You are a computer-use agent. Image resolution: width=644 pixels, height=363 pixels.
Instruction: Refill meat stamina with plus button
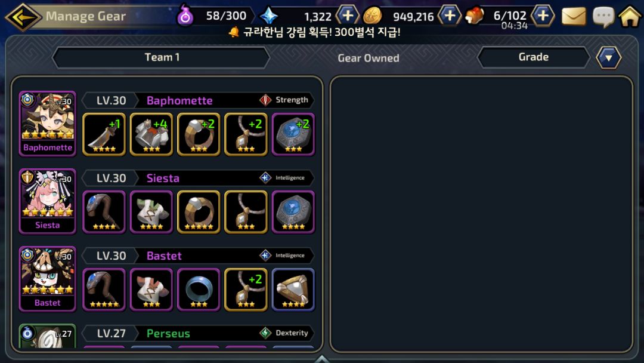(x=543, y=16)
